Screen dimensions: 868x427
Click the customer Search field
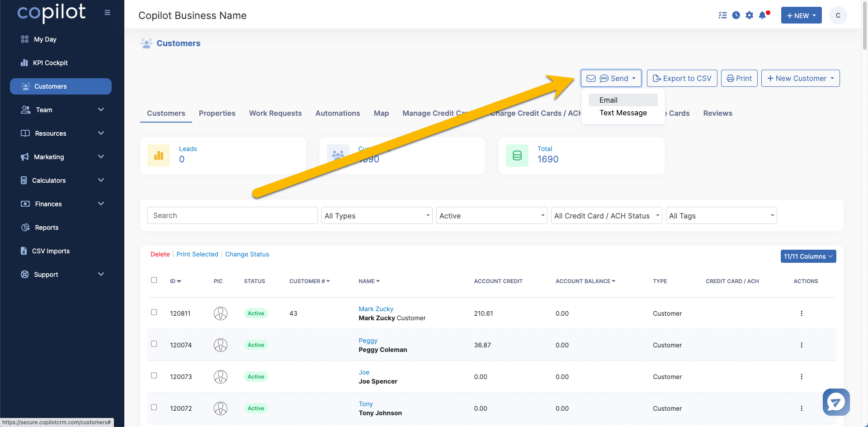[232, 216]
